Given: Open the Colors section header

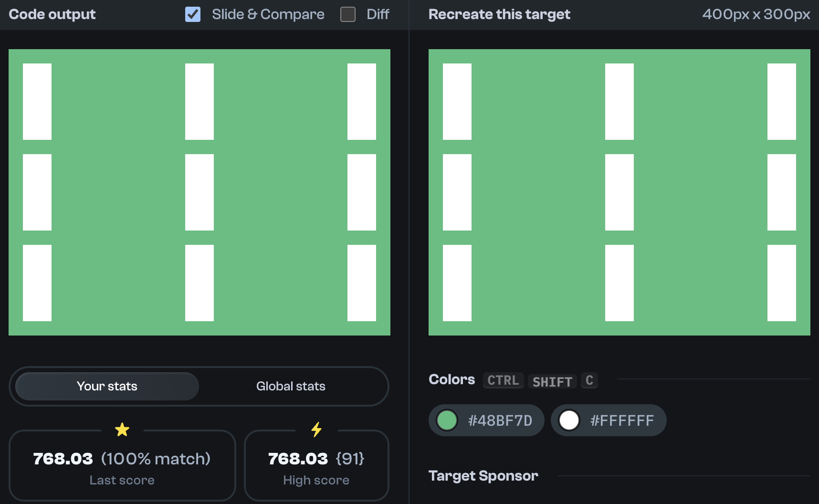Looking at the screenshot, I should (x=451, y=379).
